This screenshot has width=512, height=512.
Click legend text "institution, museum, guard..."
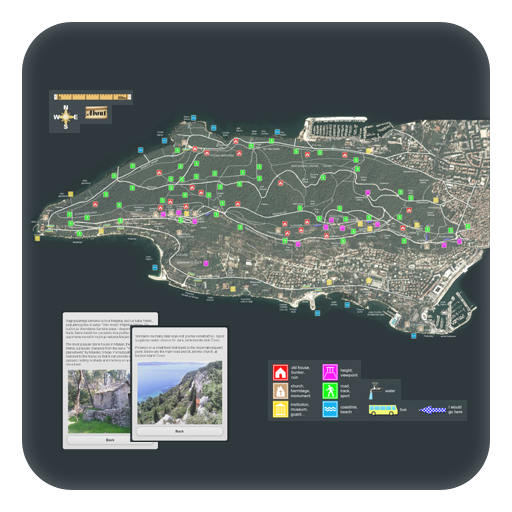300,409
